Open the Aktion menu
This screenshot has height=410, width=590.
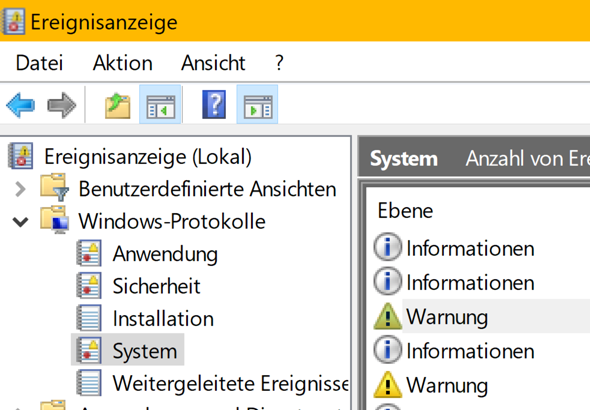click(123, 62)
